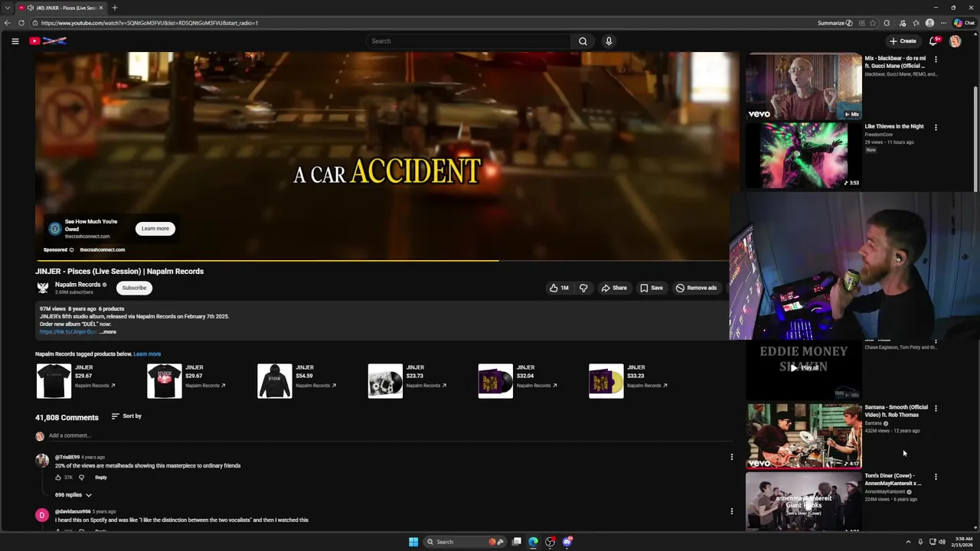Image resolution: width=980 pixels, height=551 pixels.
Task: Open sponsored ad info icon
Action: [x=72, y=249]
